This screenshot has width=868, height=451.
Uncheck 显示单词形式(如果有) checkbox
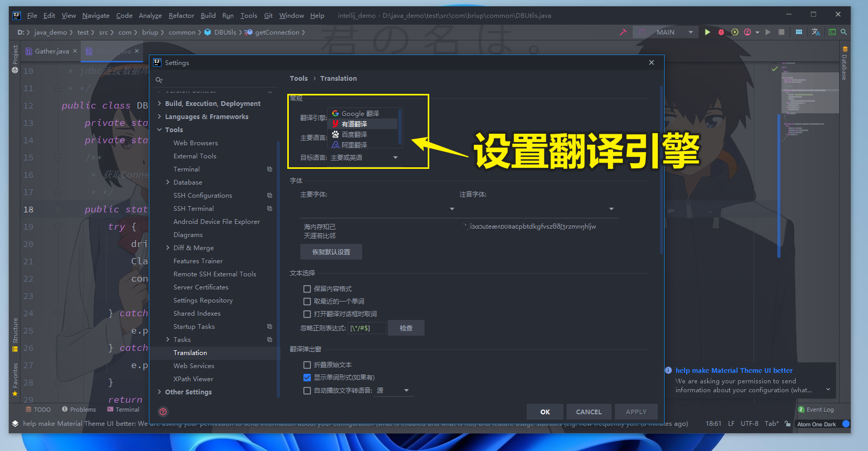click(307, 378)
